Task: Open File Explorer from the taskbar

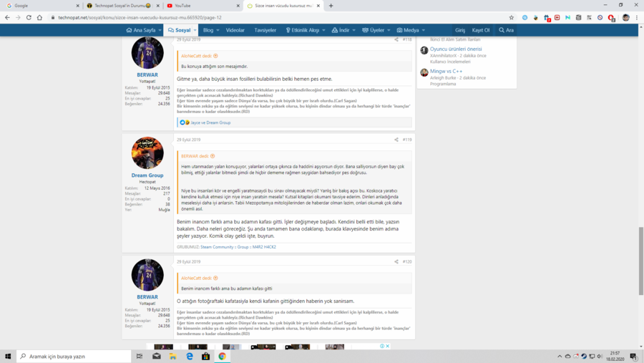Action: pyautogui.click(x=173, y=357)
